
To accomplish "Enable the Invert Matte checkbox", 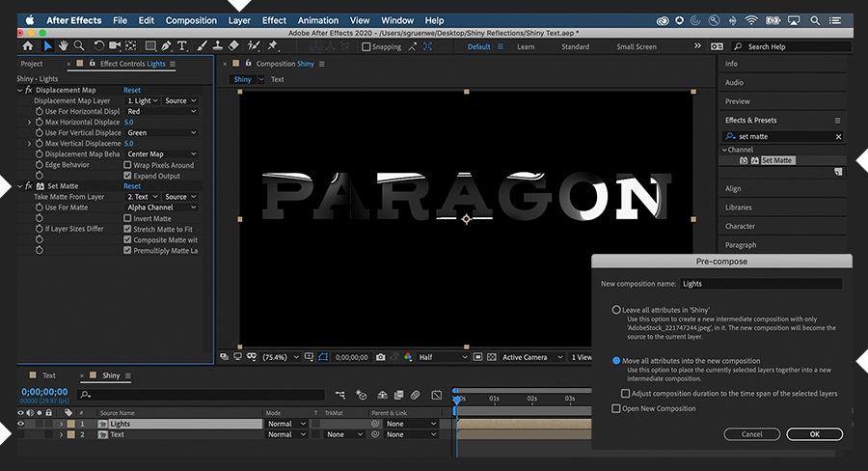I will pyautogui.click(x=127, y=218).
